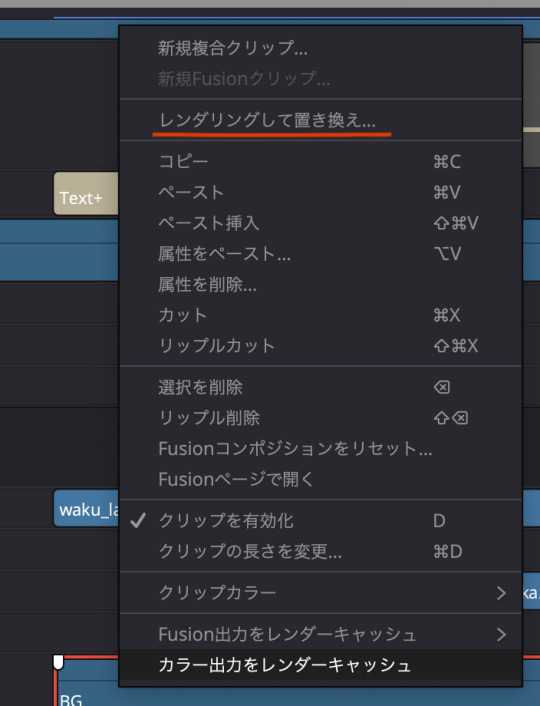Open クリップの長さを変更... dialog
This screenshot has width=540, height=706.
320,551
